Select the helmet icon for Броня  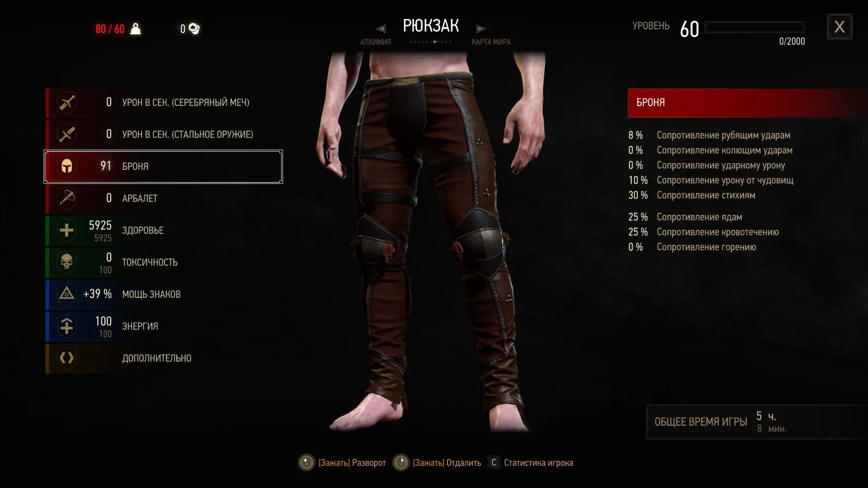coord(67,166)
